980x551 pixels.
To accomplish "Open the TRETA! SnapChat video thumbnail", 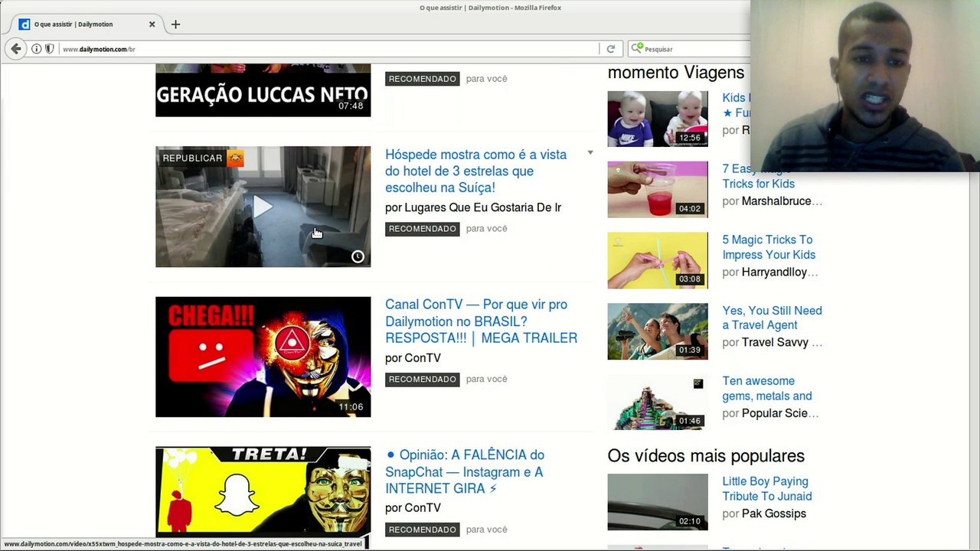I will tap(263, 492).
